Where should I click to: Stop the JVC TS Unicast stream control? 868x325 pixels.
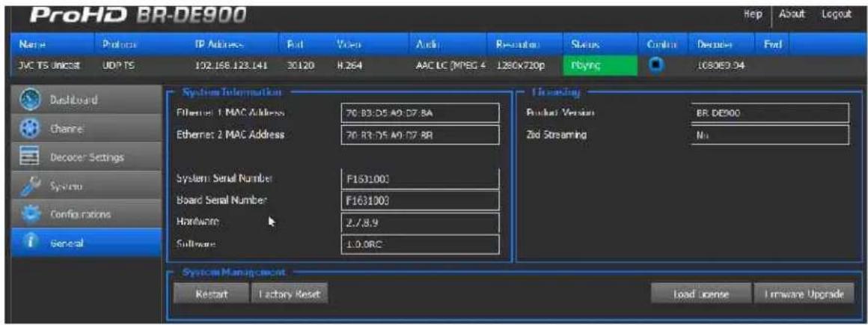[x=655, y=66]
